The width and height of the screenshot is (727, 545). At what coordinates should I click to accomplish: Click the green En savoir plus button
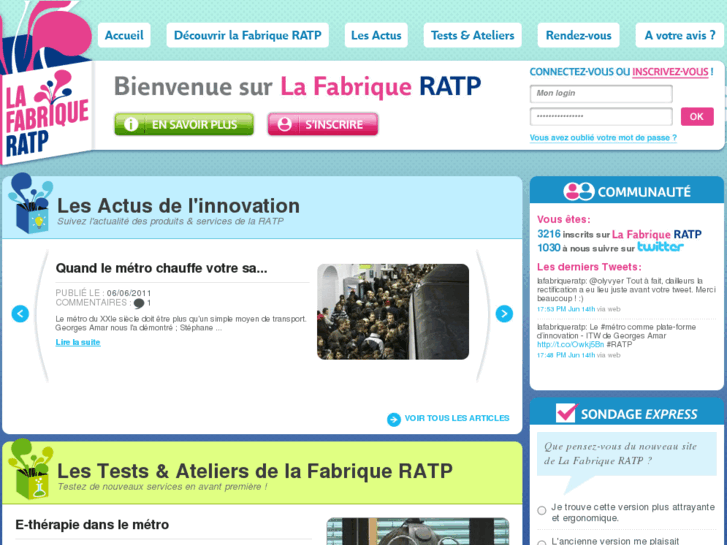point(184,124)
